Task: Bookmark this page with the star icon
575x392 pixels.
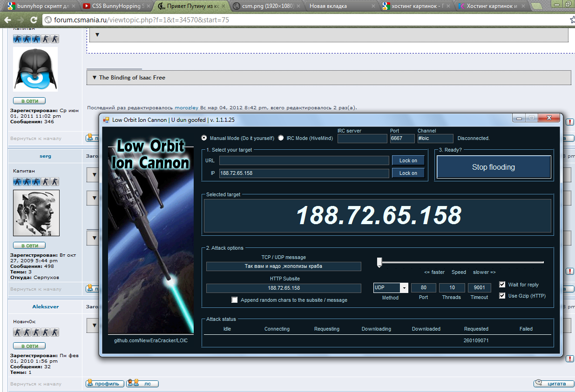Action: click(x=572, y=20)
